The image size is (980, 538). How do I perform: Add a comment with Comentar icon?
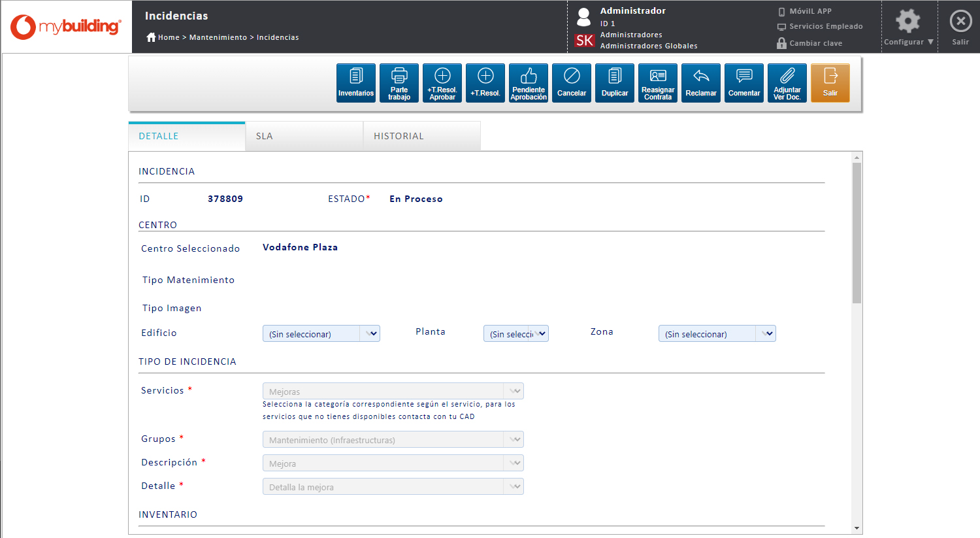pyautogui.click(x=744, y=83)
